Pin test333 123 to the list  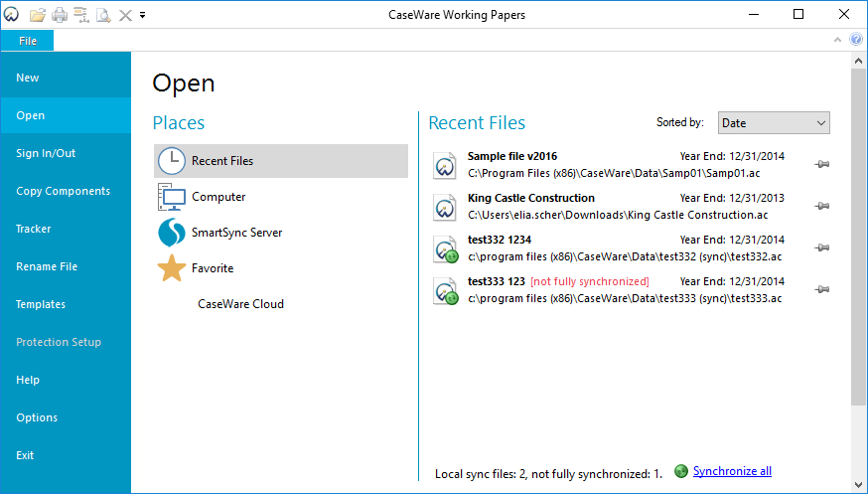[x=822, y=289]
